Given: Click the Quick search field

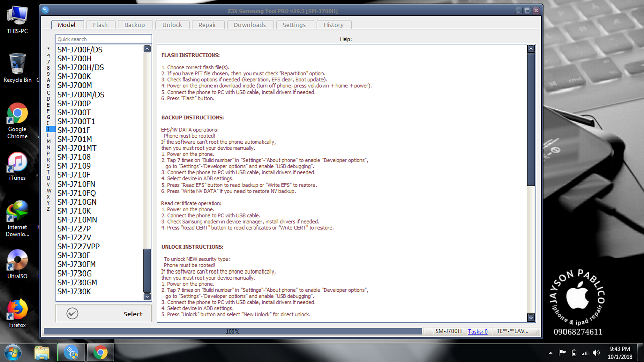Looking at the screenshot, I should 104,39.
